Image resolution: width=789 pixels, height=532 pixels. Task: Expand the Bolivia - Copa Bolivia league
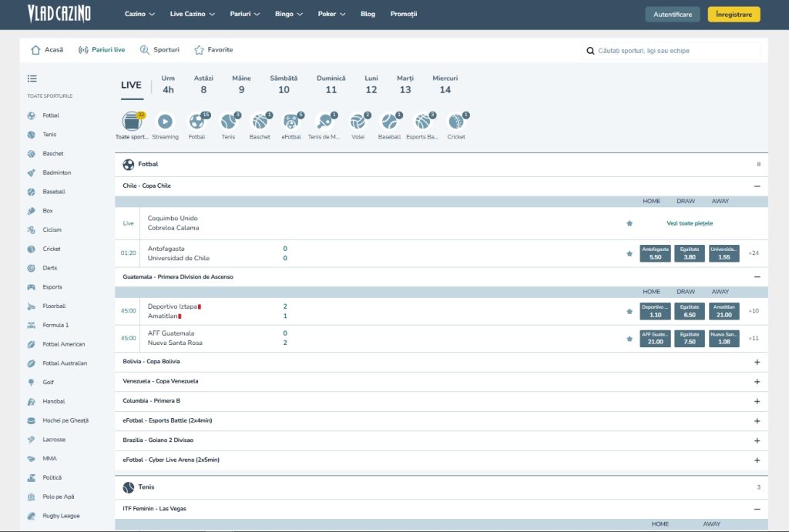(x=757, y=362)
